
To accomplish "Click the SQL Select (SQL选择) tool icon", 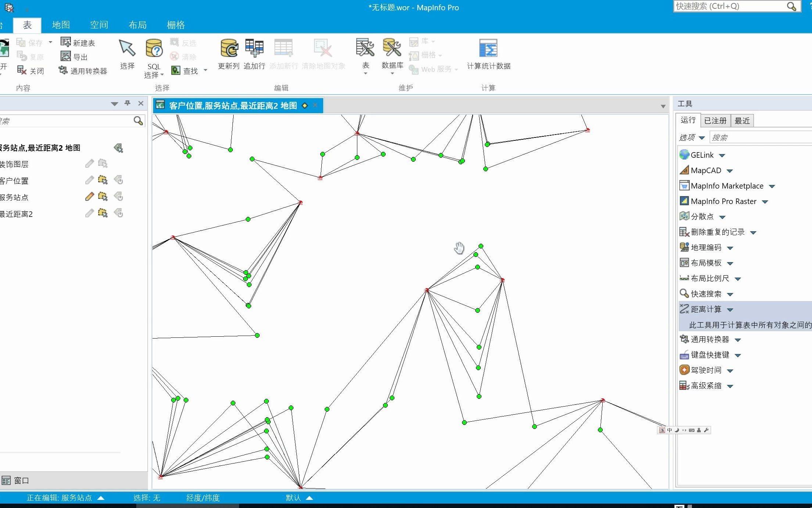I will coord(154,49).
